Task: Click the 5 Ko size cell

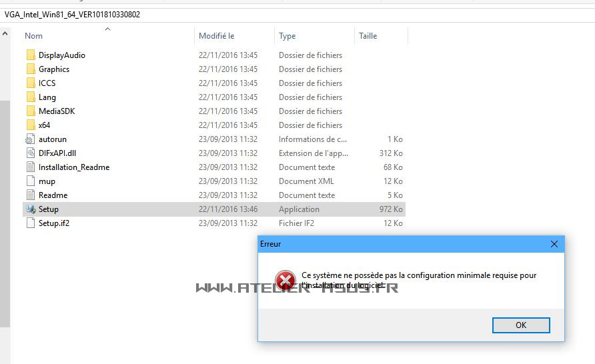Action: [395, 195]
